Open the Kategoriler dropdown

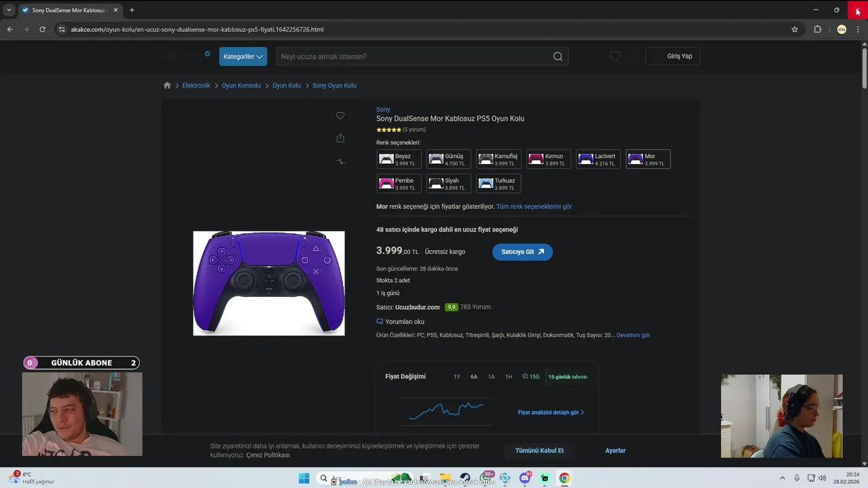tap(243, 56)
